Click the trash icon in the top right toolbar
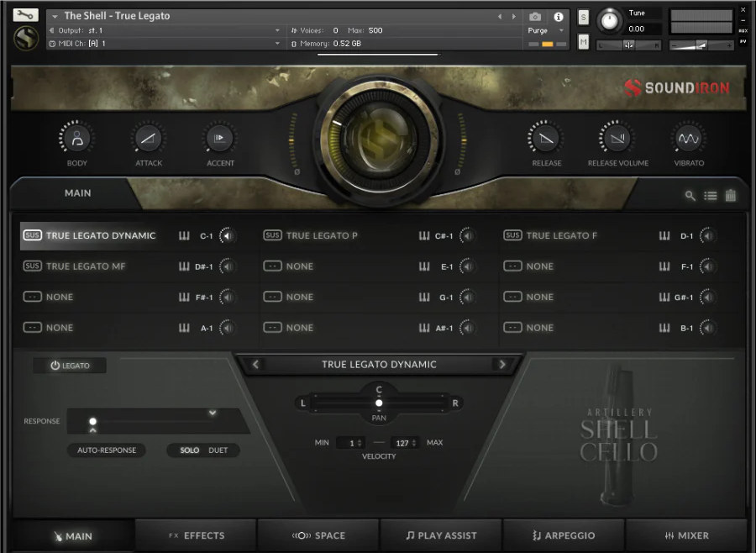The image size is (756, 553). [730, 195]
